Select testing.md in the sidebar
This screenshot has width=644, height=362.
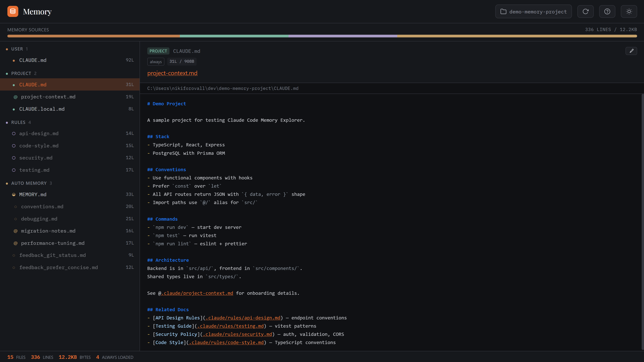34,170
